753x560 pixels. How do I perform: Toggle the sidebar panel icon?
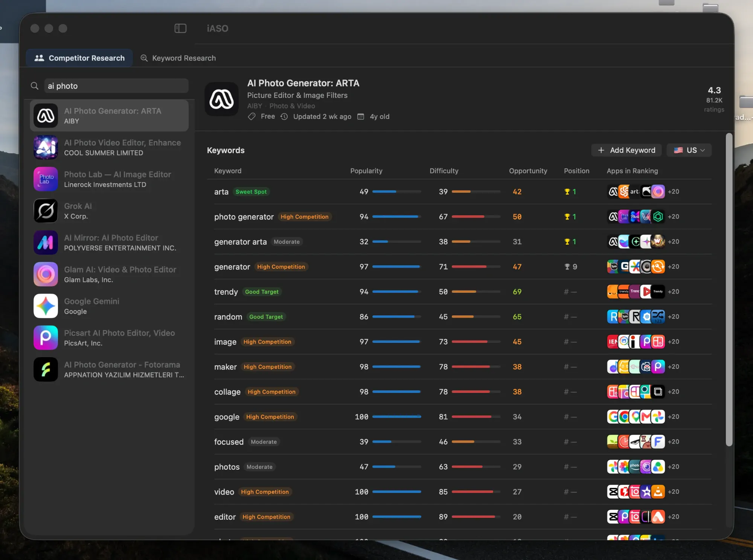180,28
